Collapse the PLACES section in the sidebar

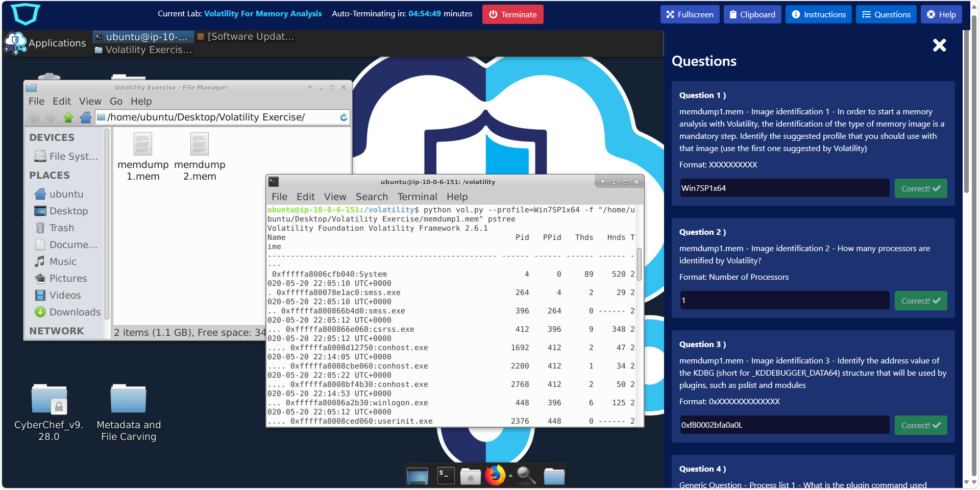click(x=49, y=175)
